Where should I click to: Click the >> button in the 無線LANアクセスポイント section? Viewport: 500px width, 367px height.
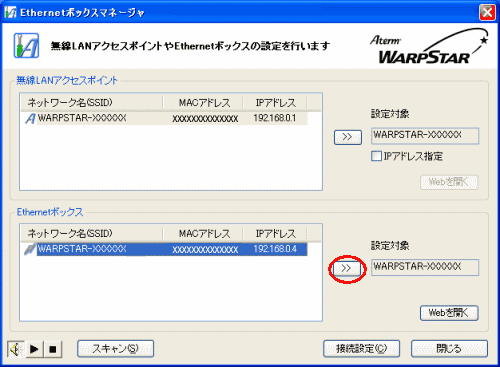(x=348, y=137)
